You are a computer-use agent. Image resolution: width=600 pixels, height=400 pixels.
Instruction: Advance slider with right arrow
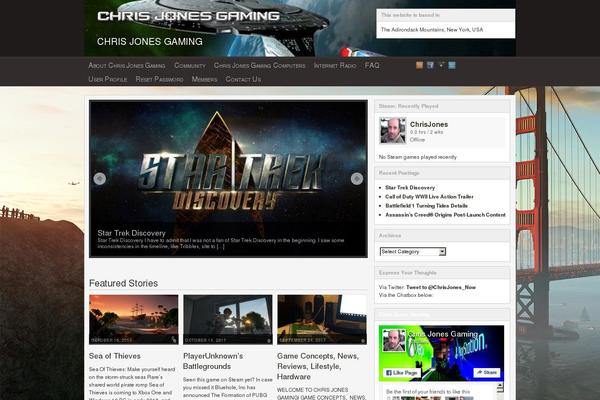[x=357, y=178]
